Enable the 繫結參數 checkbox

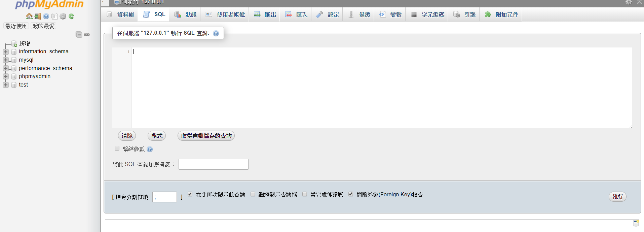[x=117, y=148]
